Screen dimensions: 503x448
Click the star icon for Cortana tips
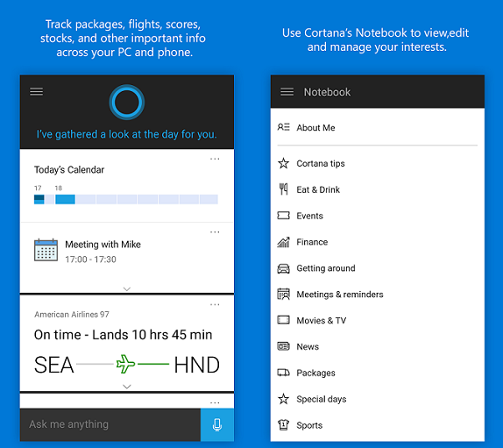point(283,163)
